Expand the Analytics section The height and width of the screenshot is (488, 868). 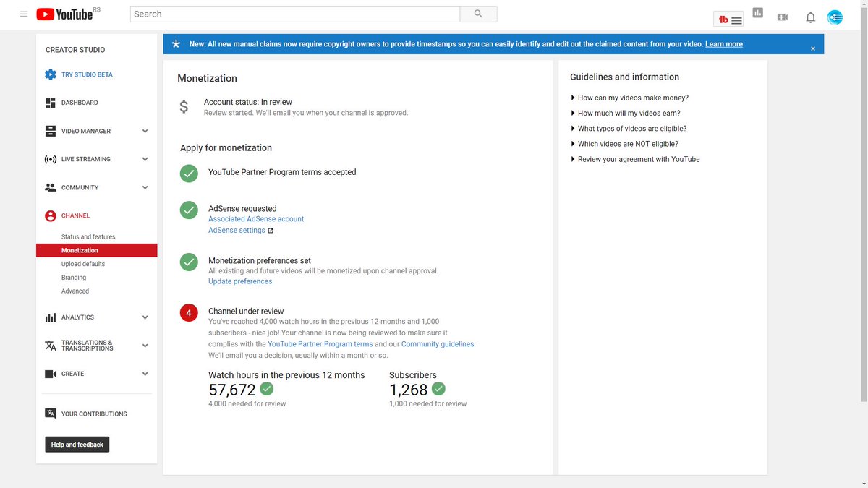point(145,317)
